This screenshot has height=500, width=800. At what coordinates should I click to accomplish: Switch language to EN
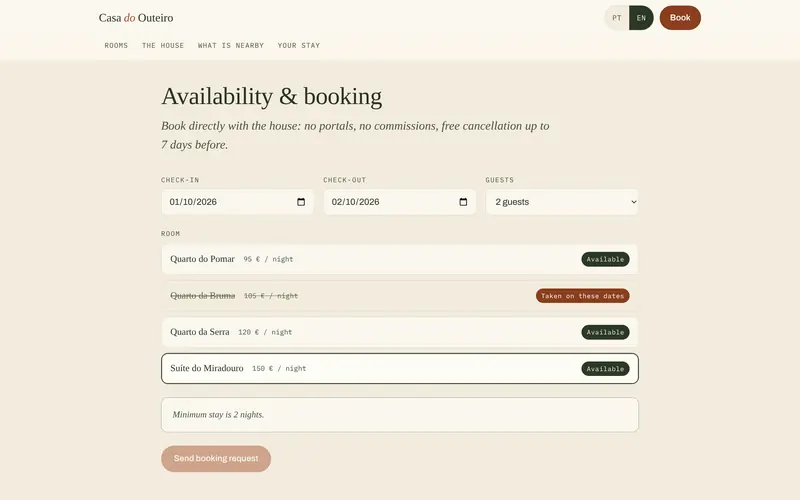641,18
